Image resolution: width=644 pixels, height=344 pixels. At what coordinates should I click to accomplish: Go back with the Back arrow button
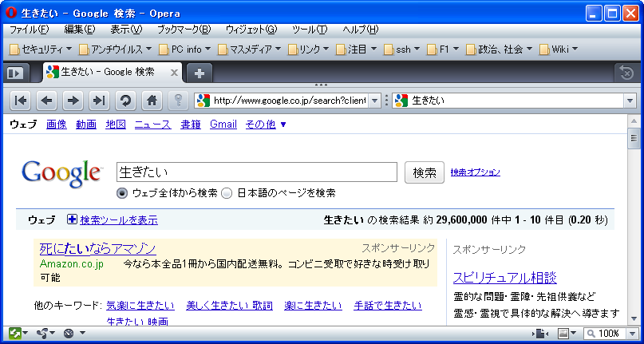click(x=46, y=101)
